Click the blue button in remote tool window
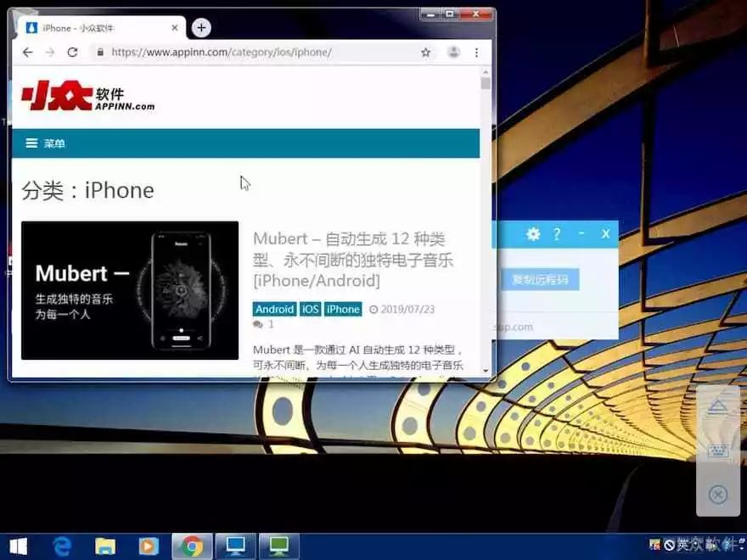The width and height of the screenshot is (747, 560). (541, 279)
